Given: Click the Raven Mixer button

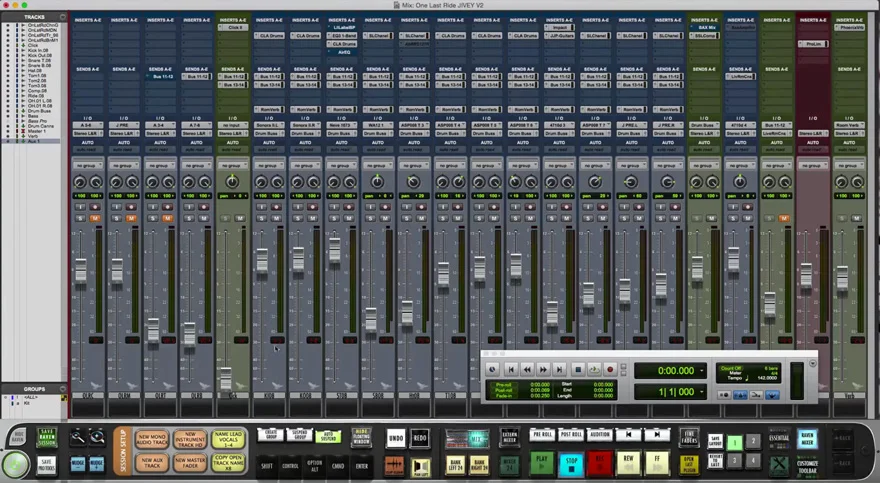Looking at the screenshot, I should click(x=807, y=438).
